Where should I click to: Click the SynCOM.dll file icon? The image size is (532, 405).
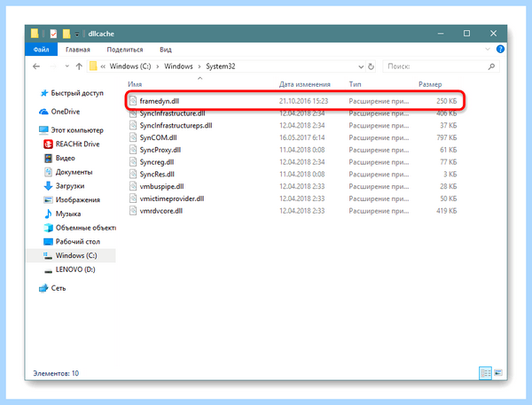[133, 137]
